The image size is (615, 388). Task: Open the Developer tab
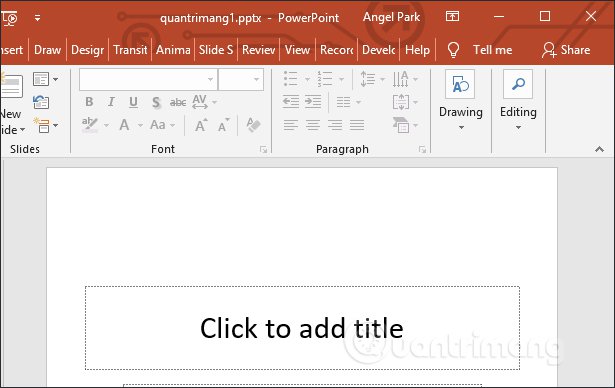tap(378, 50)
